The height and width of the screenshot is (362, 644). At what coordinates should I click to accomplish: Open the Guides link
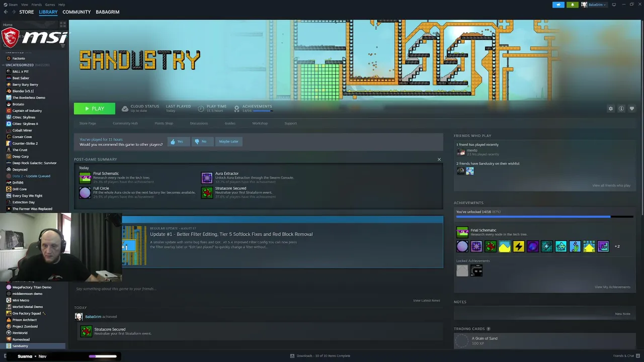pyautogui.click(x=230, y=123)
